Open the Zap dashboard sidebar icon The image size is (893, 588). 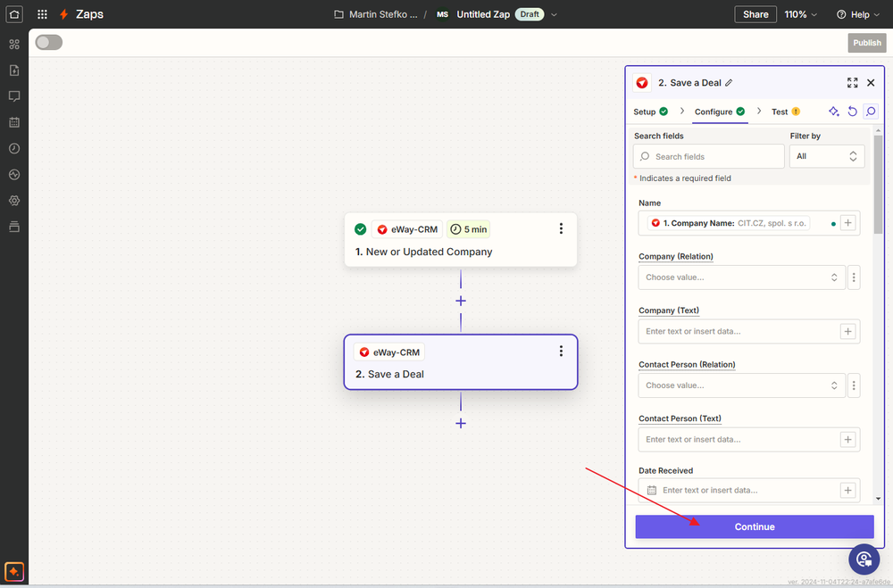tap(14, 44)
